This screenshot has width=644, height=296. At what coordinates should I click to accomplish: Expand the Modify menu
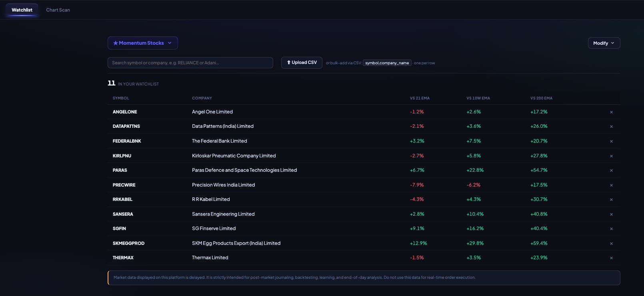click(604, 43)
